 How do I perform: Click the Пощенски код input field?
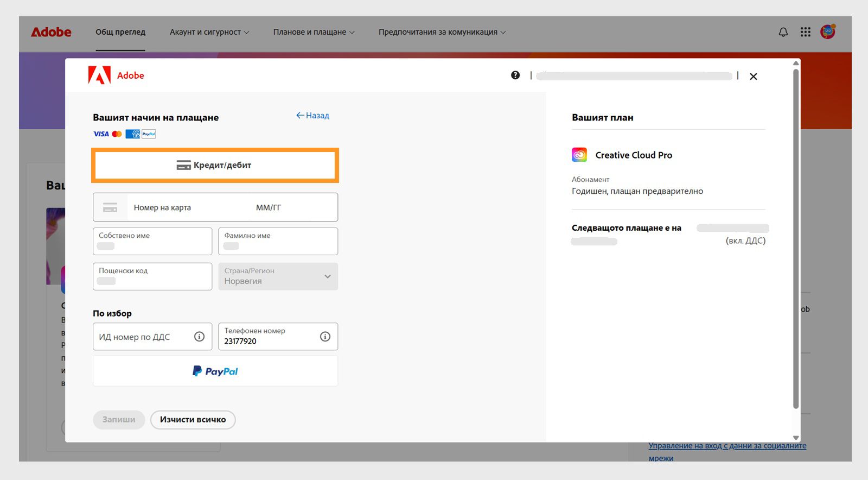point(152,276)
